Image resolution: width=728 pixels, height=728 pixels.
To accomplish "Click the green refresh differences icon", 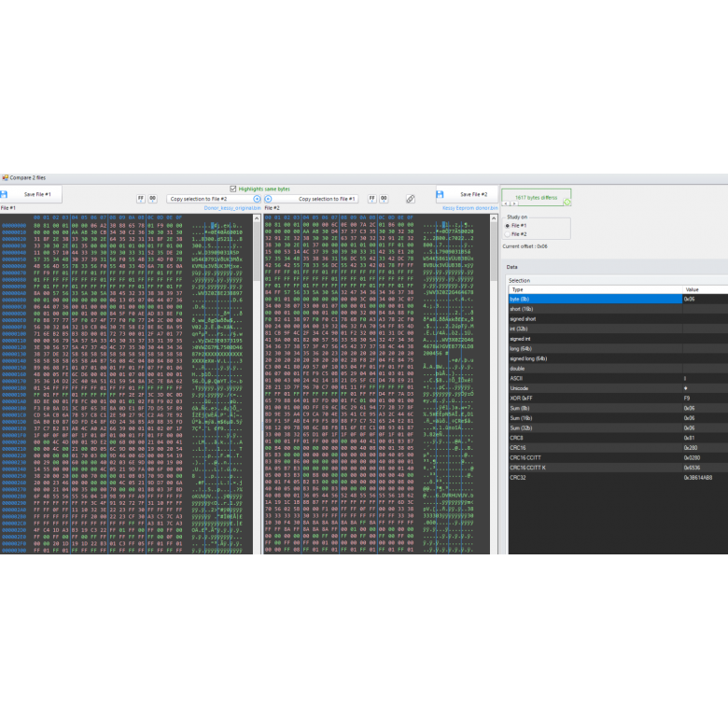I will tap(567, 200).
